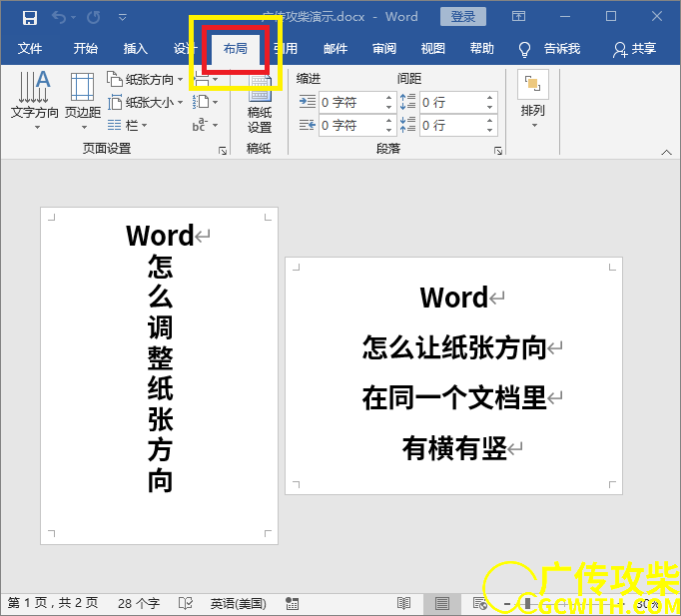Open the line numbers dropdown icon
The width and height of the screenshot is (681, 616).
coord(205,103)
